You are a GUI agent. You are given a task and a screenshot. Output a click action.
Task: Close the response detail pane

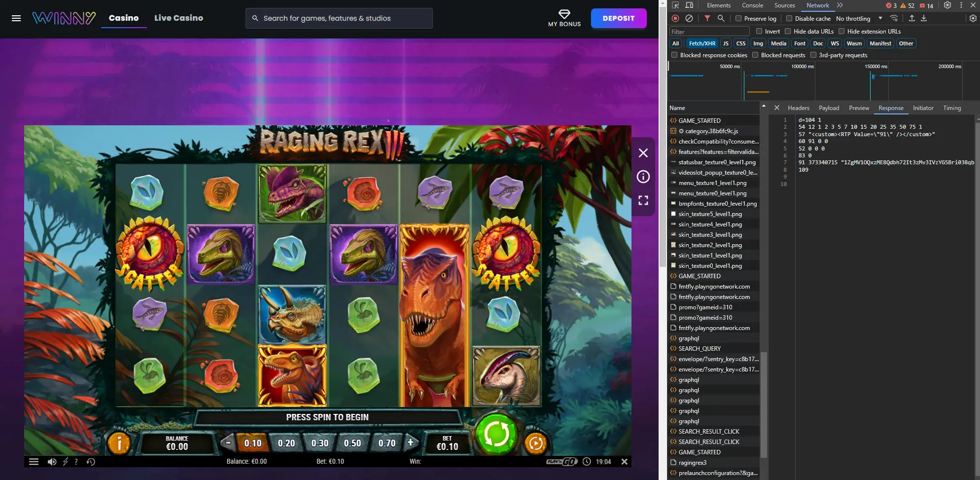pyautogui.click(x=777, y=108)
